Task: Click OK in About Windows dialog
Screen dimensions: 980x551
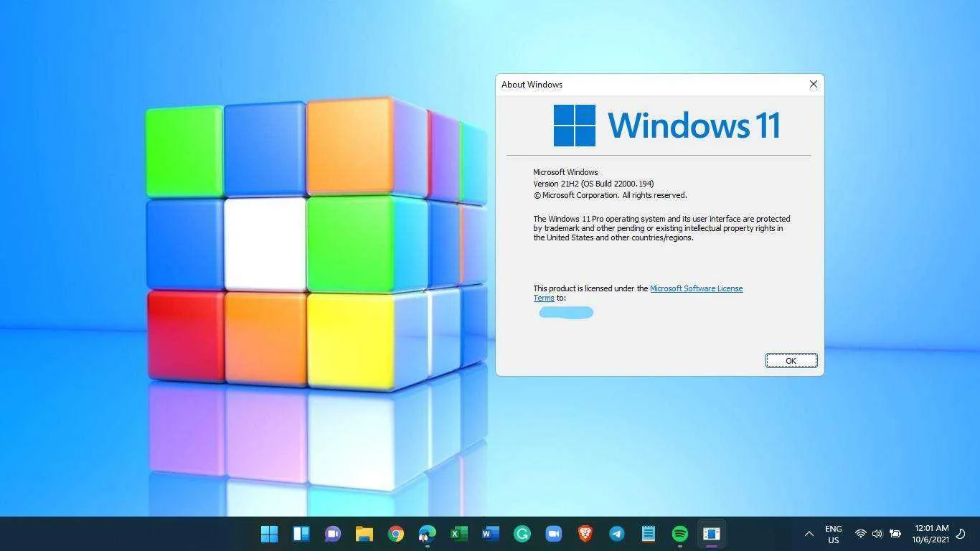Action: coord(791,360)
